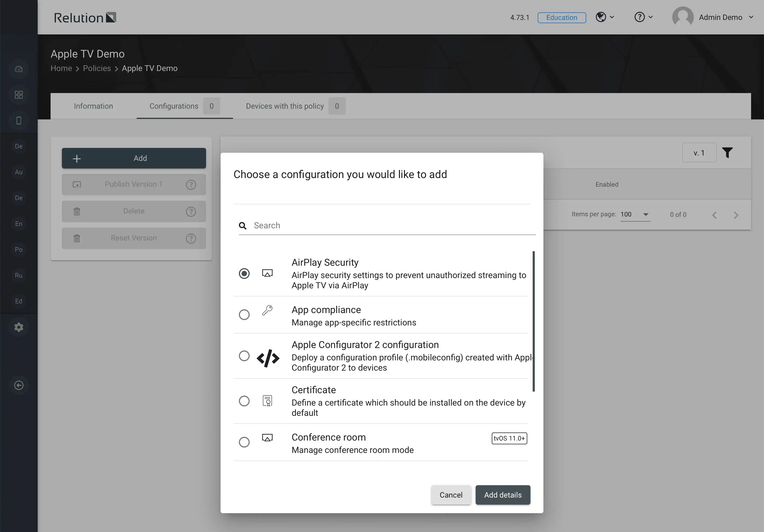The image size is (764, 532).
Task: Switch to Devices with this policy tab
Action: point(295,106)
